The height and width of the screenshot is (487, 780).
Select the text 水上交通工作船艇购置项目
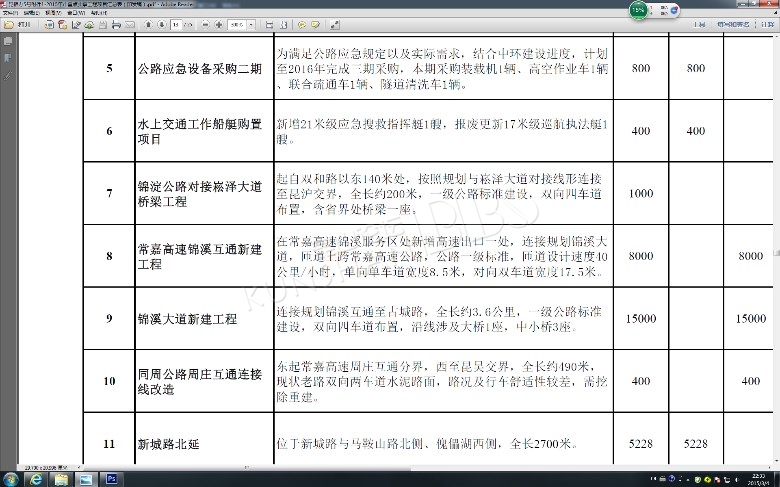[x=199, y=131]
